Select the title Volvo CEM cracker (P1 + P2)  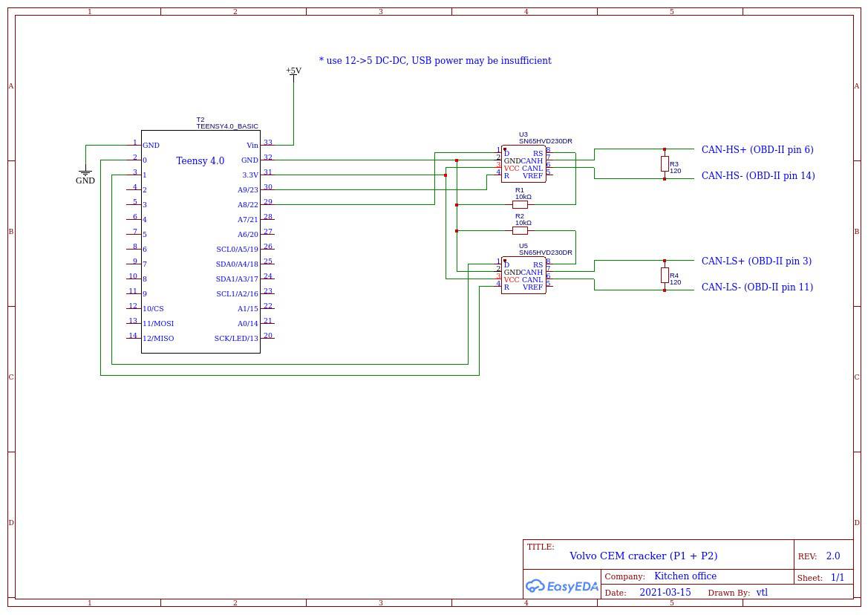tap(643, 556)
